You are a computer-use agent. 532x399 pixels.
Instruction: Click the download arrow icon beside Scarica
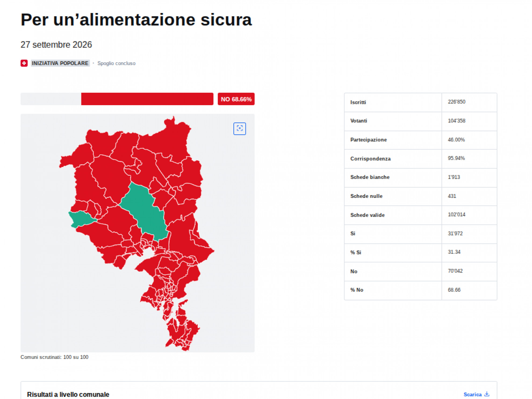pos(487,394)
